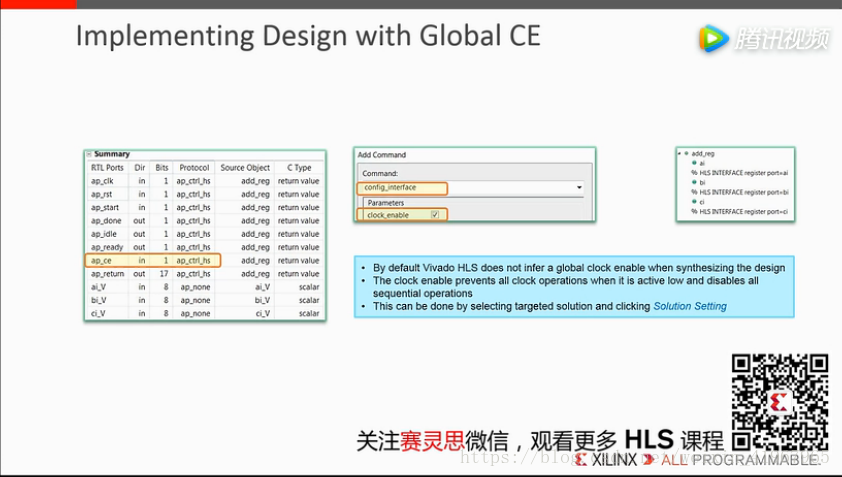Image resolution: width=842 pixels, height=477 pixels.
Task: Click the percent directive icon for port=bi
Action: pos(694,192)
